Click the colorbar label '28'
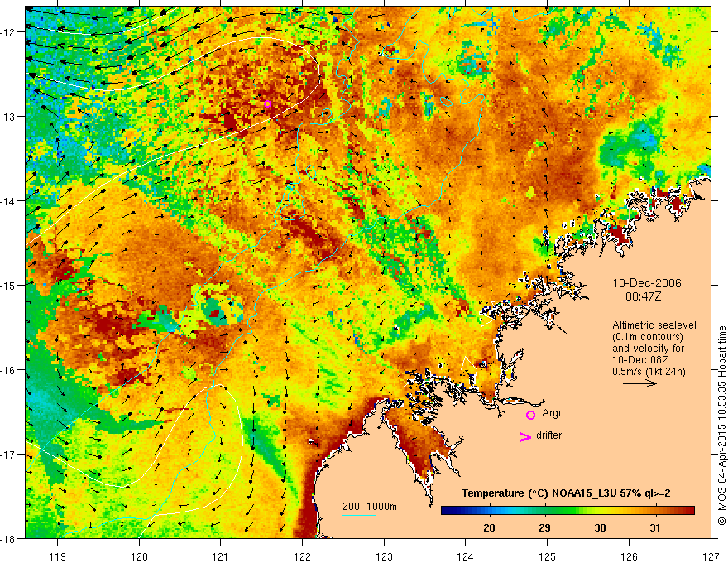Image resolution: width=728 pixels, height=563 pixels. coord(489,527)
